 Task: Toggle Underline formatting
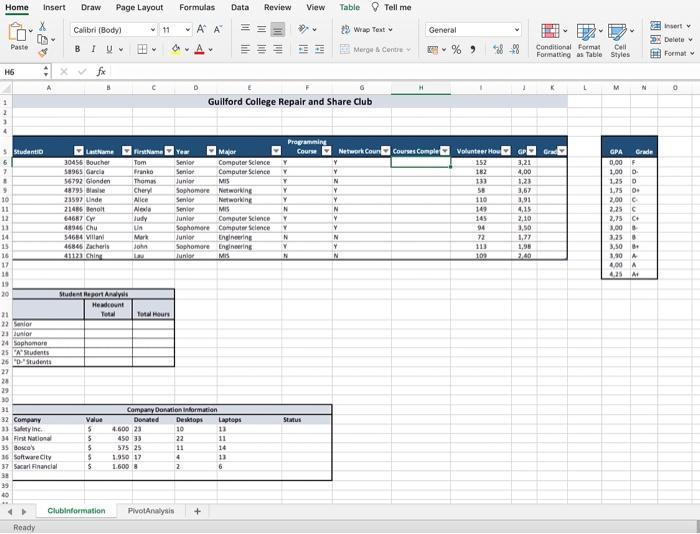coord(109,49)
